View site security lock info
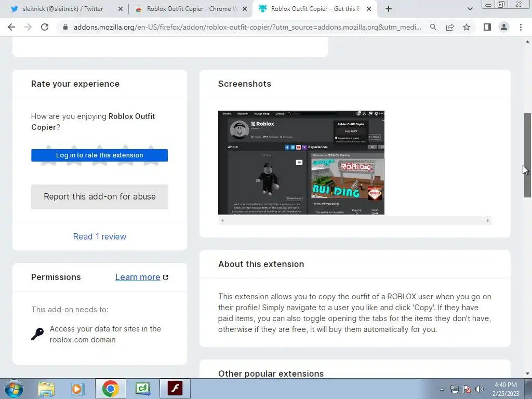This screenshot has width=532, height=399. tap(65, 27)
